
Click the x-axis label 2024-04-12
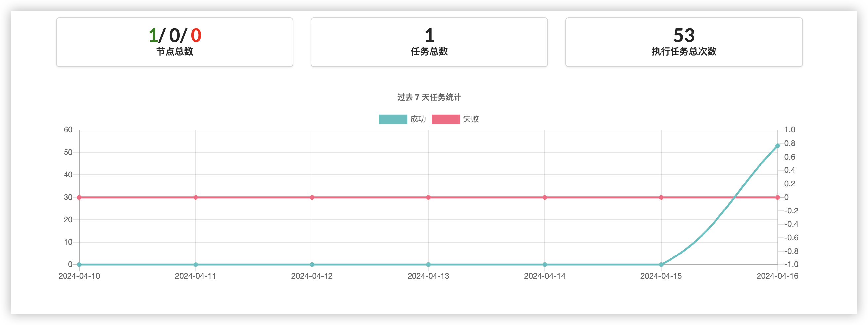[x=312, y=276]
